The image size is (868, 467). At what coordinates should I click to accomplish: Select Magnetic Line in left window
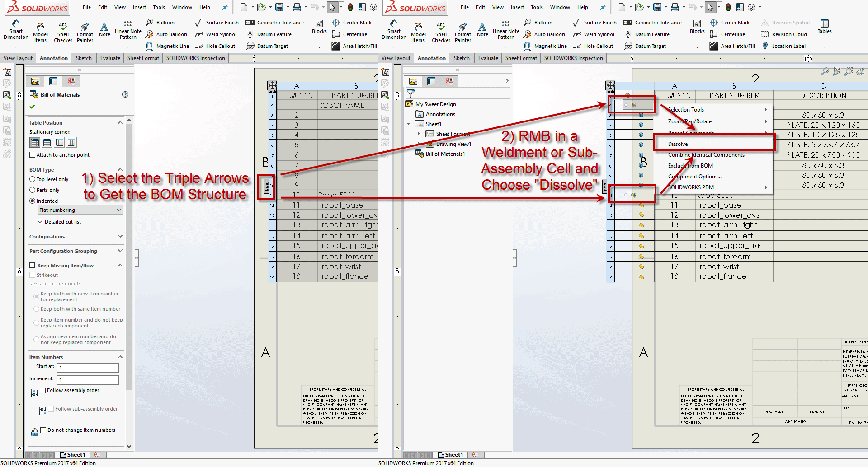pyautogui.click(x=167, y=46)
